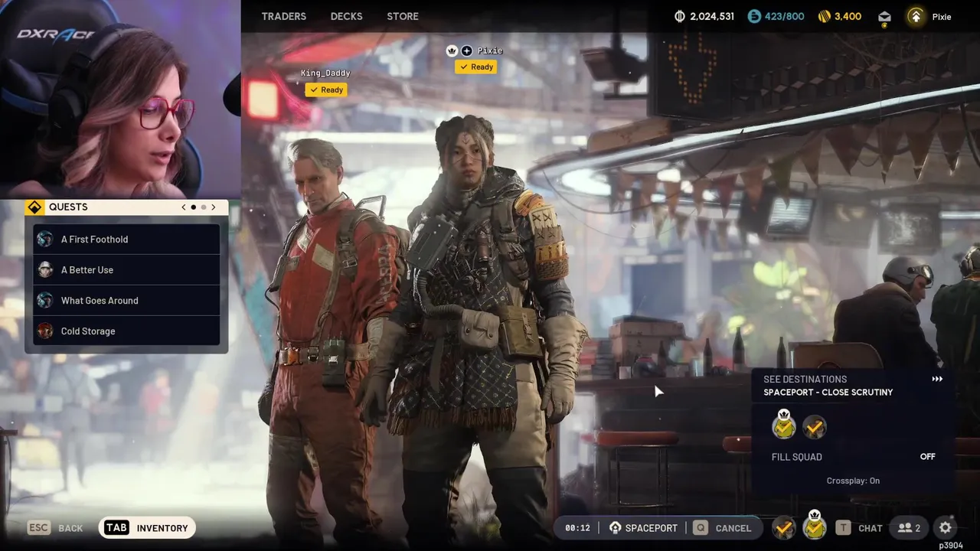
Task: Click the ESC key hint icon
Action: coord(39,527)
